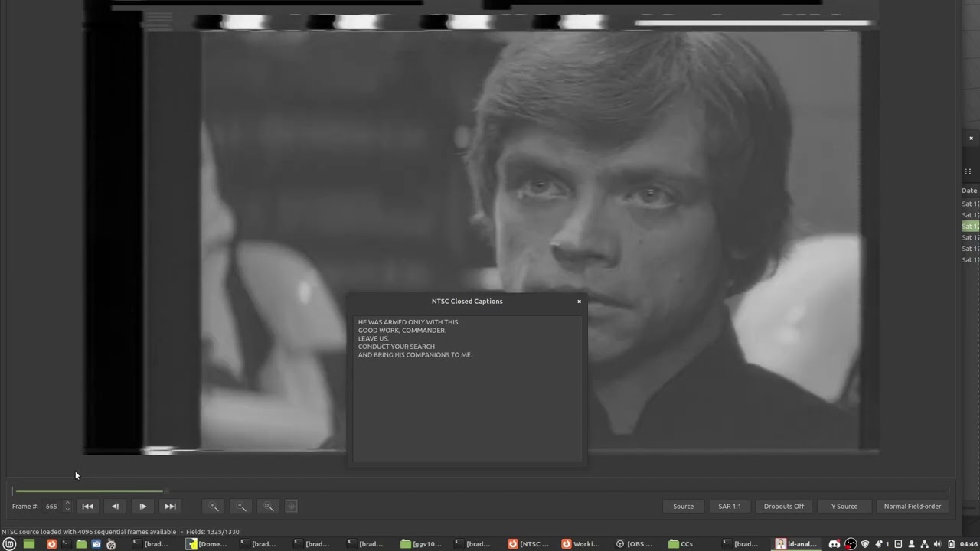Close the NTSC Closed Captions dialog
This screenshot has width=980, height=551.
(579, 302)
